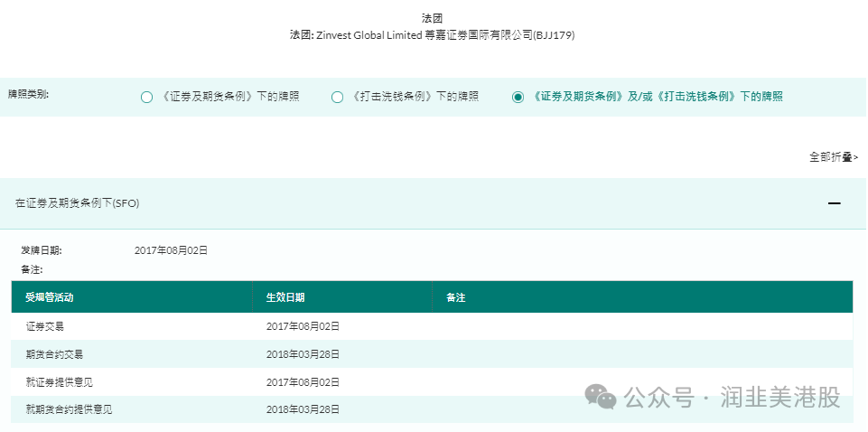Viewport: 868px width, 432px height.
Task: Click date in 就期货合约提供意见 row
Action: pyautogui.click(x=303, y=409)
